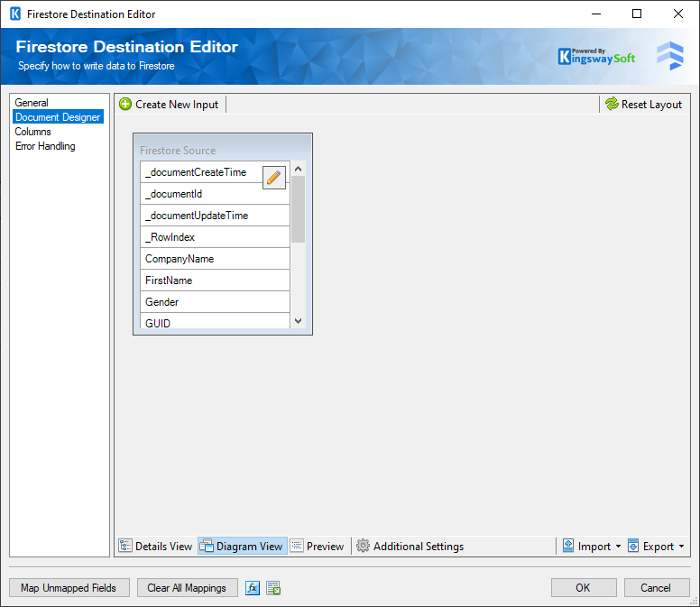This screenshot has width=700, height=607.
Task: Select the General page
Action: point(32,103)
